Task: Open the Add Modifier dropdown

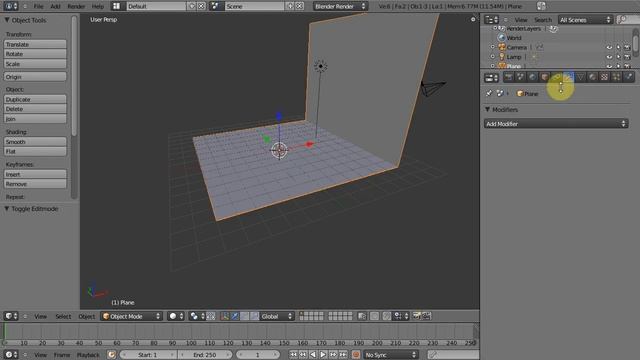Action: [x=556, y=124]
